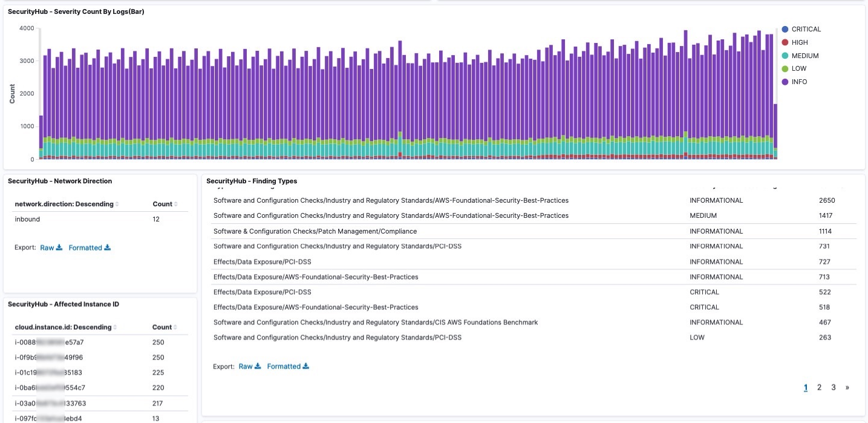
Task: Export Finding Types data as Formatted
Action: [288, 366]
